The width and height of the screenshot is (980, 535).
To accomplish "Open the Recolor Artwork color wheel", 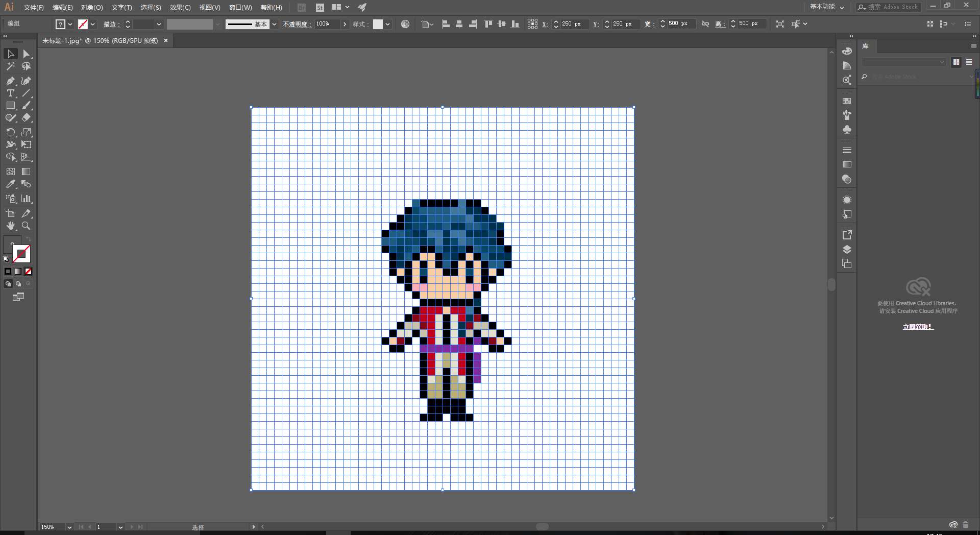I will [x=405, y=24].
